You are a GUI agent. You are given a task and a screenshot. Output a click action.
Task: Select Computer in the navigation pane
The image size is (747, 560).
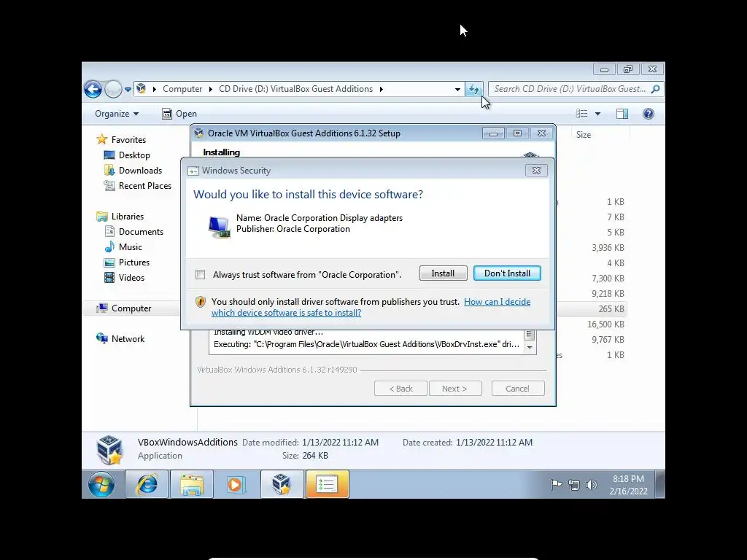131,308
